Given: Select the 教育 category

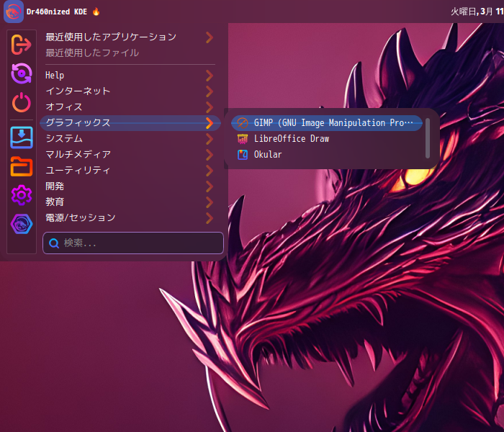Looking at the screenshot, I should tap(130, 202).
